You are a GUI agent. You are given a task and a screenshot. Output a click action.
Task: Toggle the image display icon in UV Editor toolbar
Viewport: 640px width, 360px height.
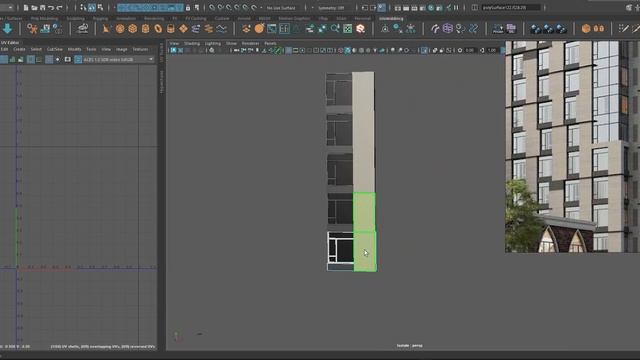coord(67,60)
